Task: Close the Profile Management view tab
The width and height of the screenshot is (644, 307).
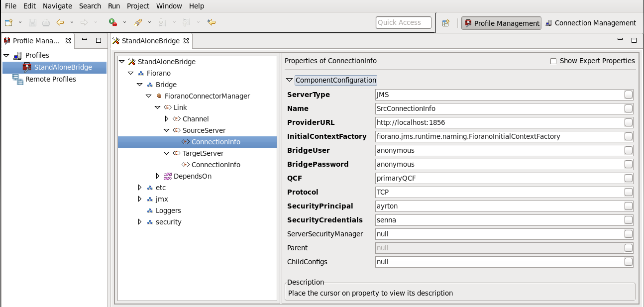Action: click(68, 41)
